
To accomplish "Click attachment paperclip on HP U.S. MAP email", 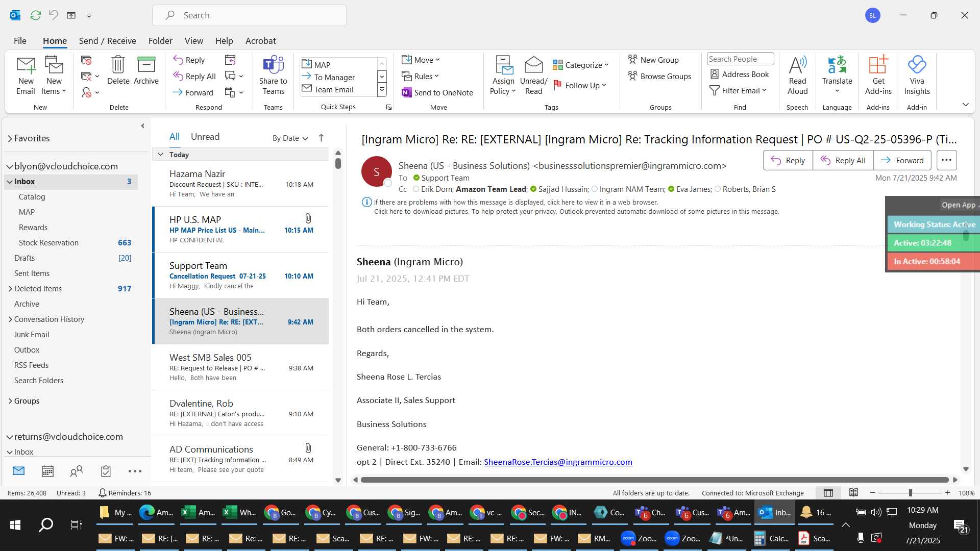I will pos(308,219).
